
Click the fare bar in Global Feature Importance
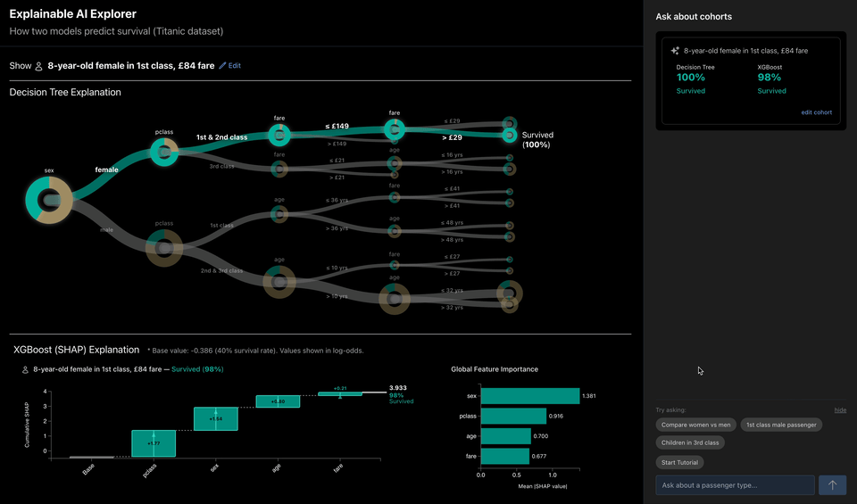pos(504,457)
